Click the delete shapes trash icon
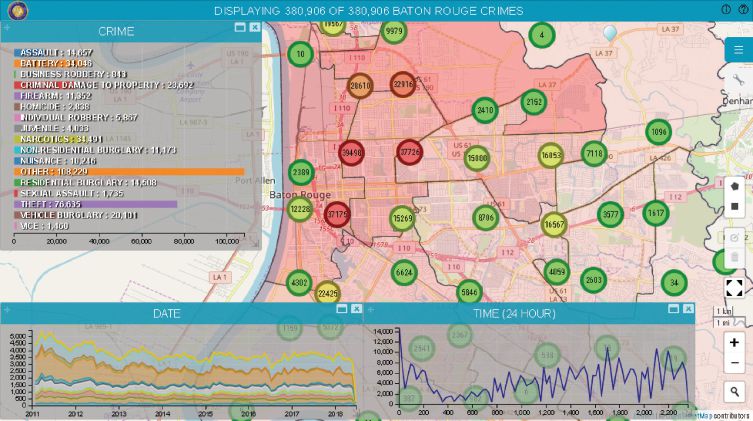 [735, 258]
